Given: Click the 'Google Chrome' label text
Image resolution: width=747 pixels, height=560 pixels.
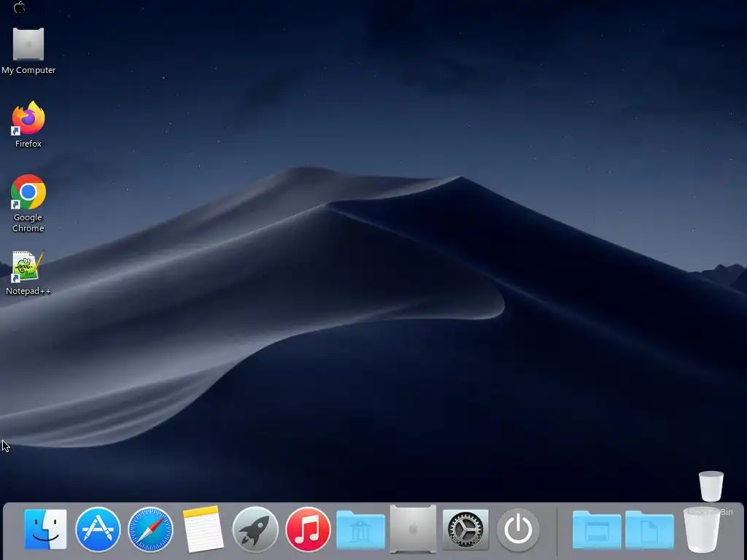Looking at the screenshot, I should click(x=28, y=222).
